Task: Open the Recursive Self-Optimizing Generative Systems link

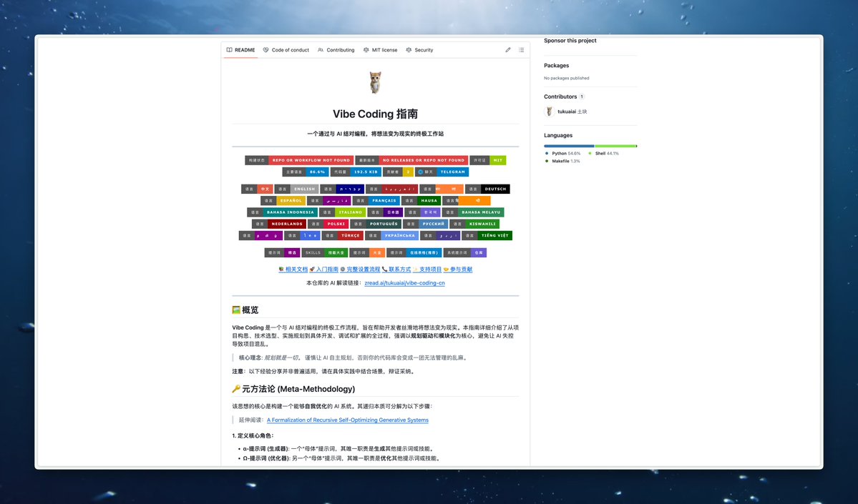Action: pyautogui.click(x=348, y=420)
